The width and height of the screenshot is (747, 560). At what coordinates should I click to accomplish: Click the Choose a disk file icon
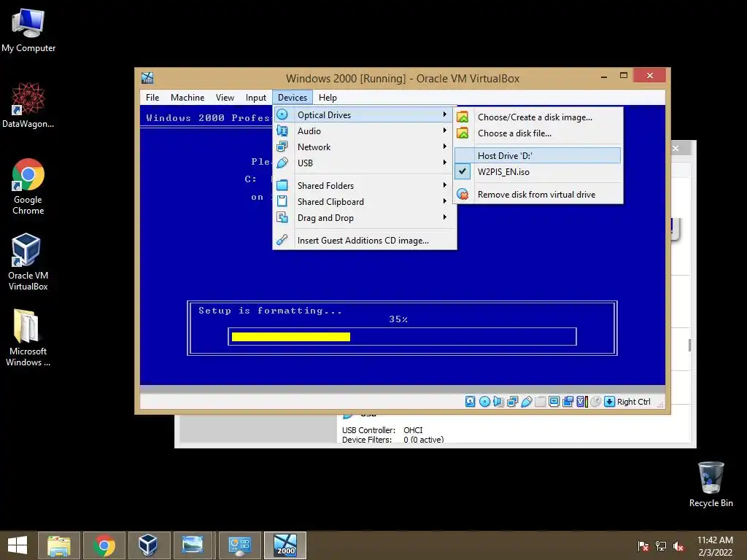(x=462, y=133)
